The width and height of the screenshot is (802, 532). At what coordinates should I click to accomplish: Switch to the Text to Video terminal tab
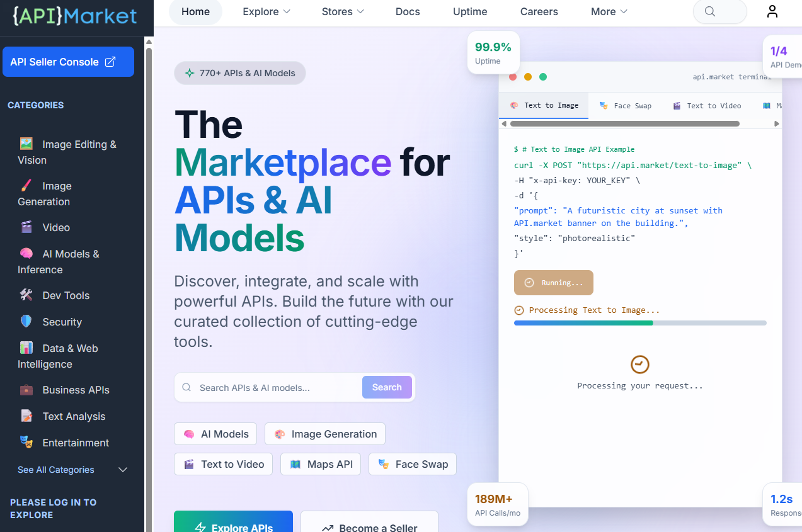(x=706, y=106)
